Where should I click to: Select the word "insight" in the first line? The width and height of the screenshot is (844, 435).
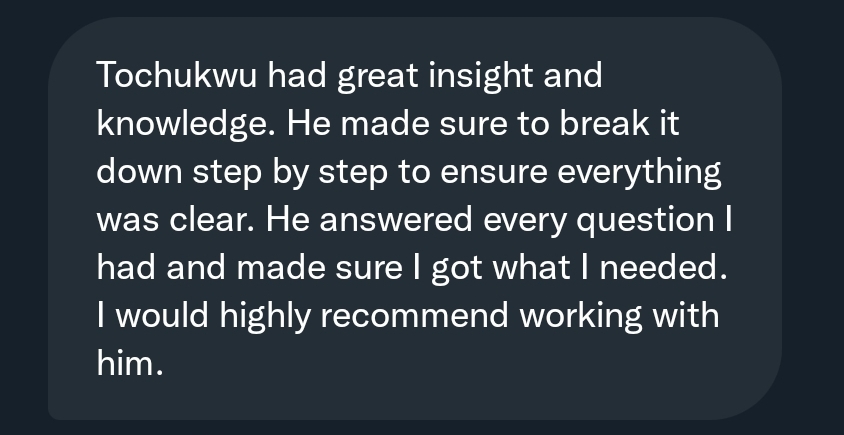pyautogui.click(x=481, y=76)
